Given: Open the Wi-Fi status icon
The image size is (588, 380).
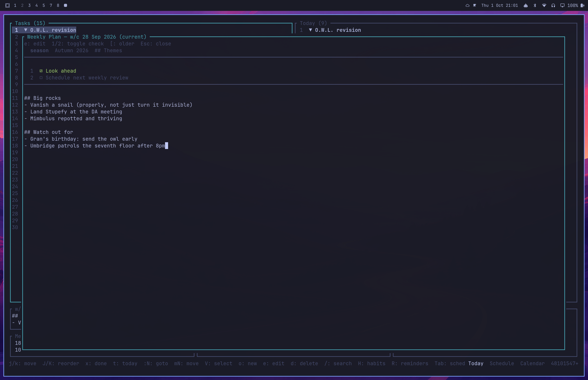Looking at the screenshot, I should tap(544, 5).
